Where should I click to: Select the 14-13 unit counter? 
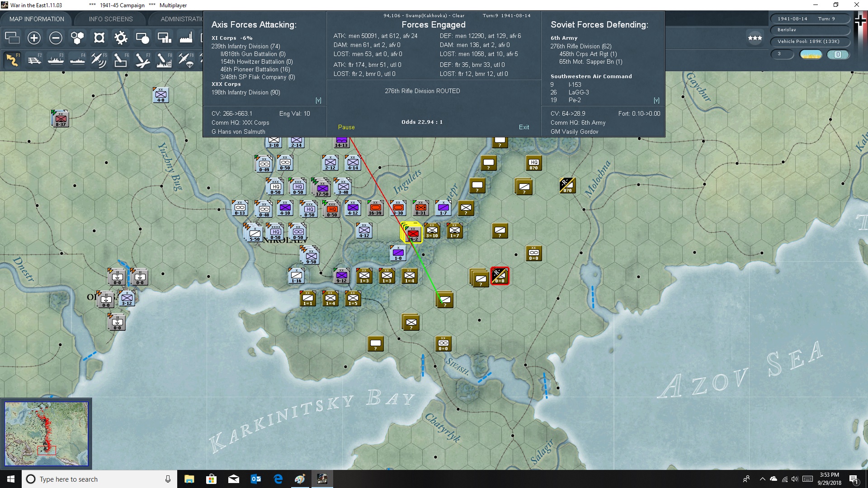coord(341,142)
